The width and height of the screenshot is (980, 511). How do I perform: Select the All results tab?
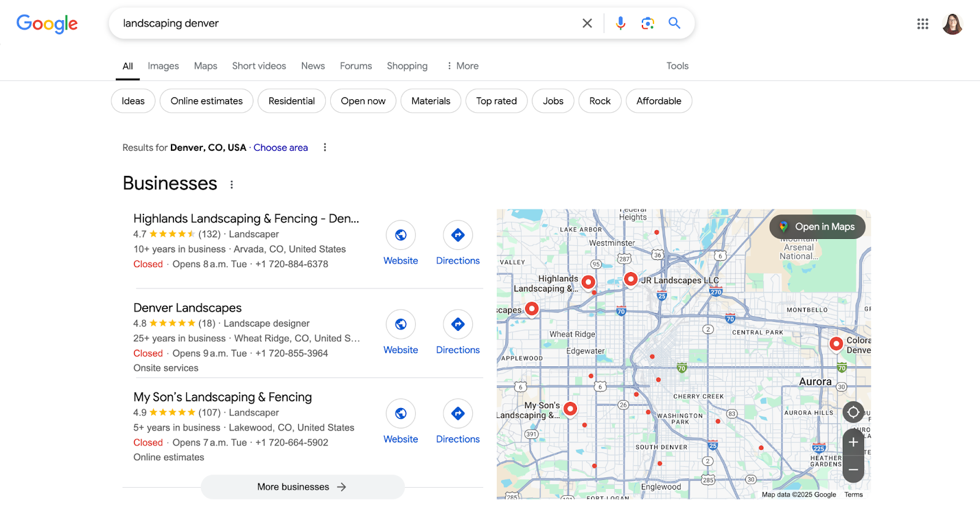[x=127, y=66]
